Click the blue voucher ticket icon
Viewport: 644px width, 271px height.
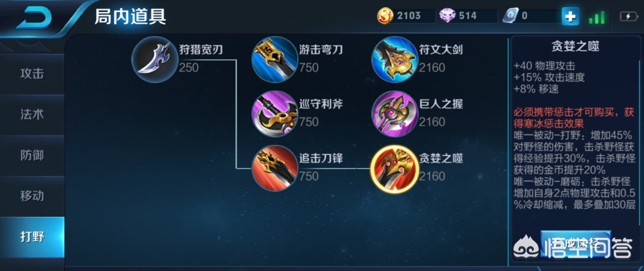[x=510, y=16]
